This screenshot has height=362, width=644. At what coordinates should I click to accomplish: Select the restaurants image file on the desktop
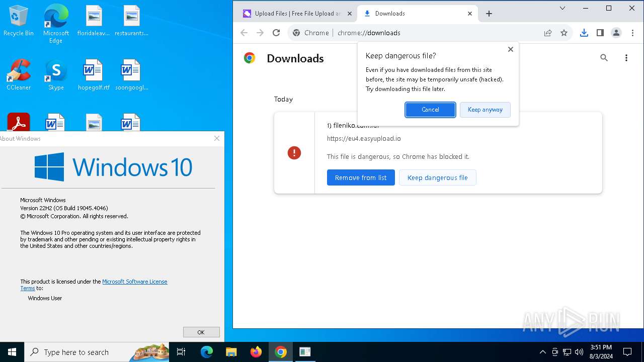131,21
